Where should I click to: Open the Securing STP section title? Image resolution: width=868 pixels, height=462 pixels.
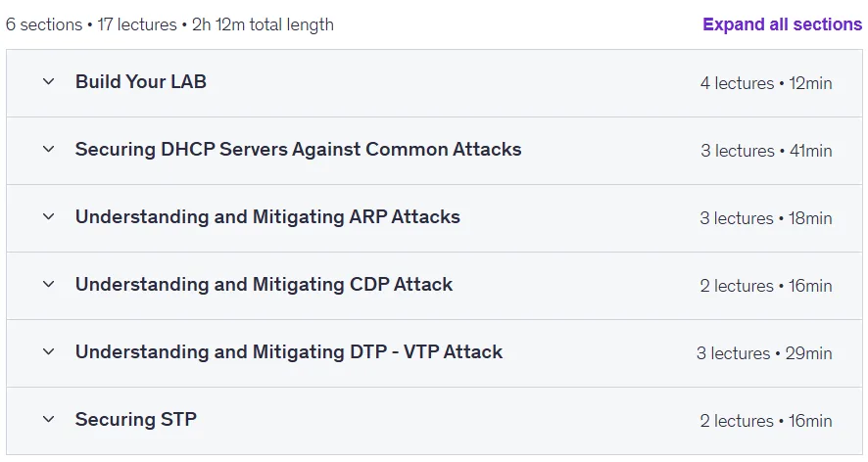pyautogui.click(x=135, y=419)
